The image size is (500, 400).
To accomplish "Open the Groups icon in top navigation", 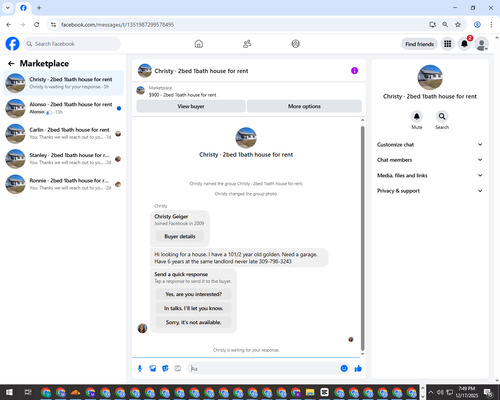I will pyautogui.click(x=295, y=44).
